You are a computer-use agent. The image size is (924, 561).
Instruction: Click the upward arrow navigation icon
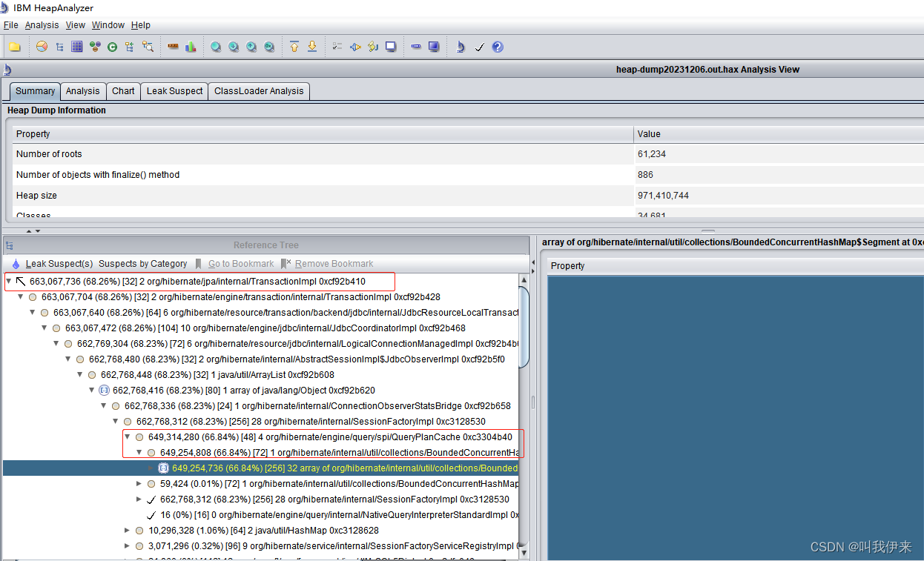click(294, 46)
